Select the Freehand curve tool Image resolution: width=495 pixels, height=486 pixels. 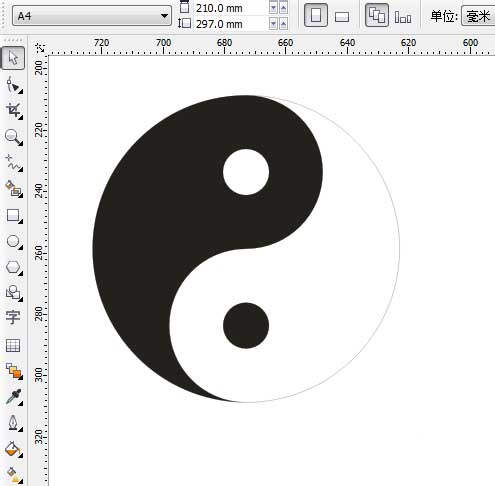tap(13, 163)
